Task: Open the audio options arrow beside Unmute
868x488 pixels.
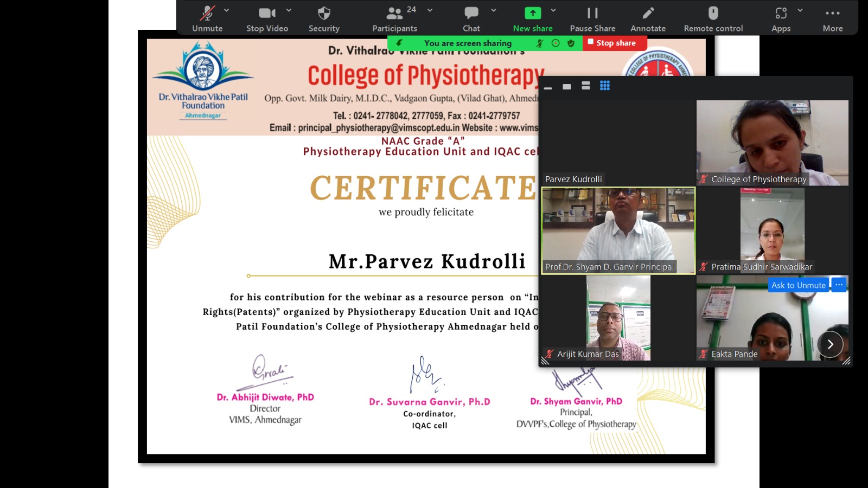Action: pos(227,10)
